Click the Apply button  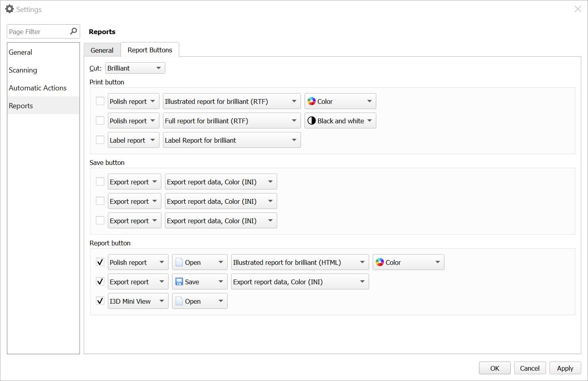[565, 368]
